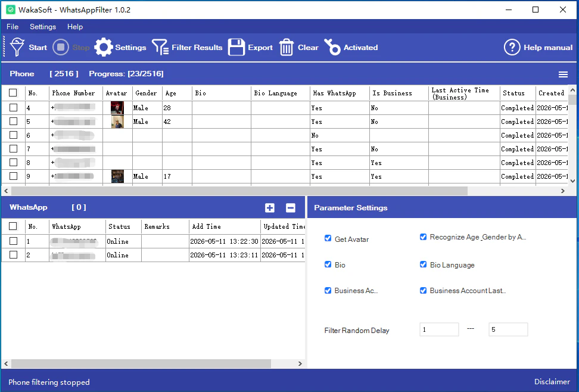Click the Bio Language column header
The height and width of the screenshot is (392, 579).
(x=281, y=93)
